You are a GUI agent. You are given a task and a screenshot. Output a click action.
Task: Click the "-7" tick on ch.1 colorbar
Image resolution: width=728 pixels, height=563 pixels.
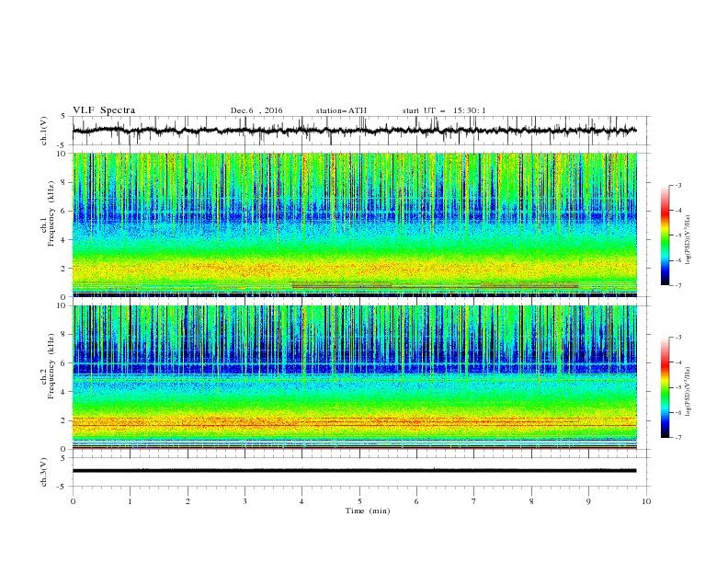click(678, 285)
